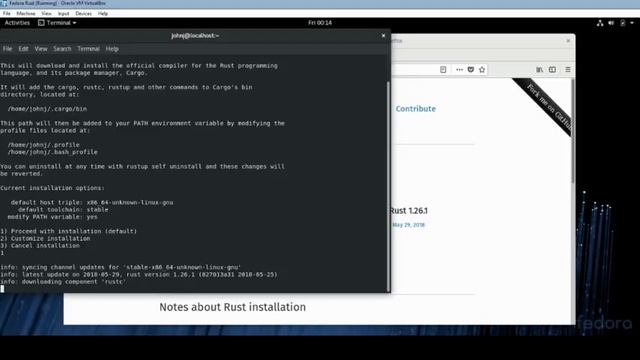The height and width of the screenshot is (360, 640).
Task: Toggle Firefox sidebar icon
Action: pos(552,69)
